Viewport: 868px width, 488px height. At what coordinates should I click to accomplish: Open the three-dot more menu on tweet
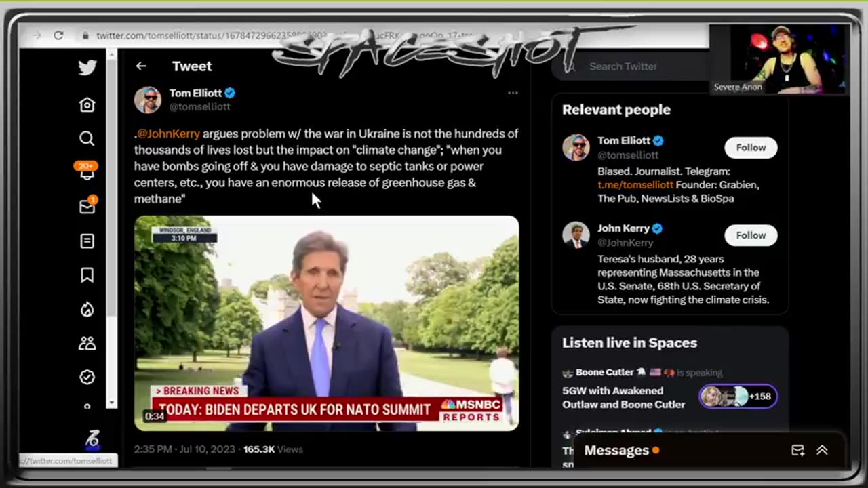pyautogui.click(x=513, y=93)
